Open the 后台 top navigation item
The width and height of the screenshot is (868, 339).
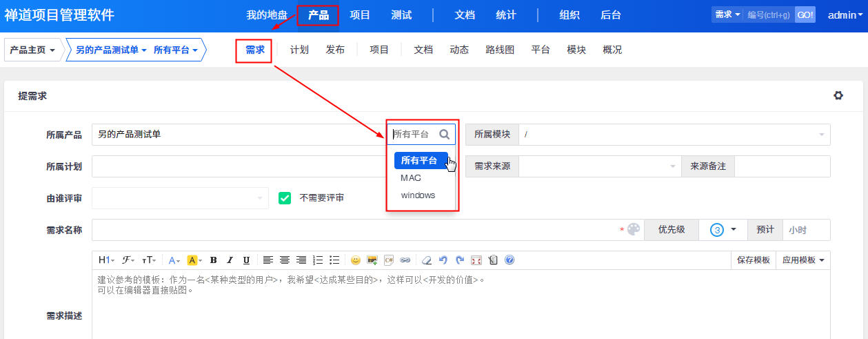611,14
